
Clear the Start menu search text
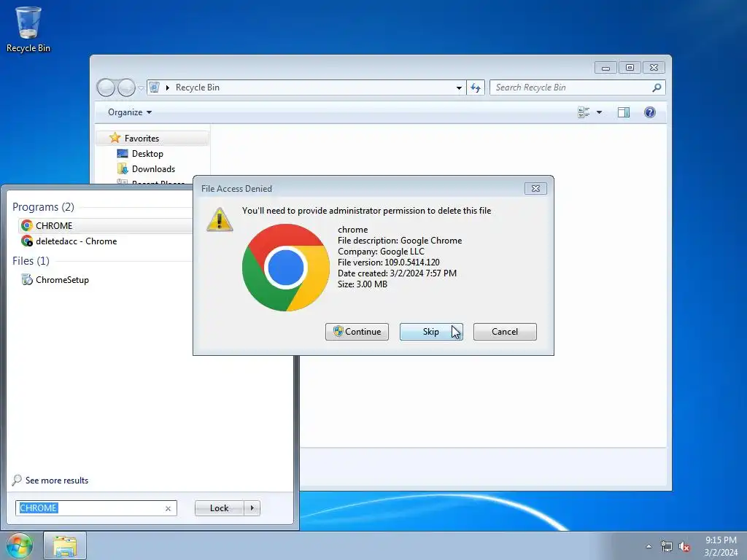168,508
